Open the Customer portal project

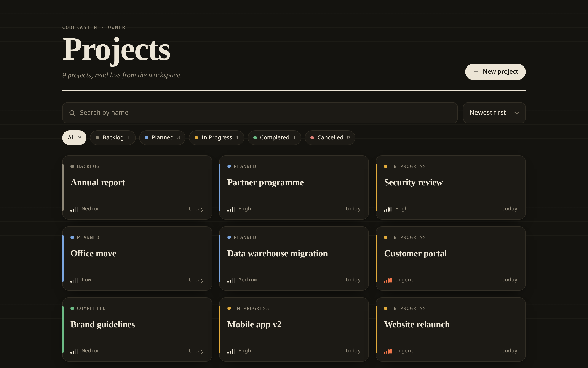click(451, 258)
